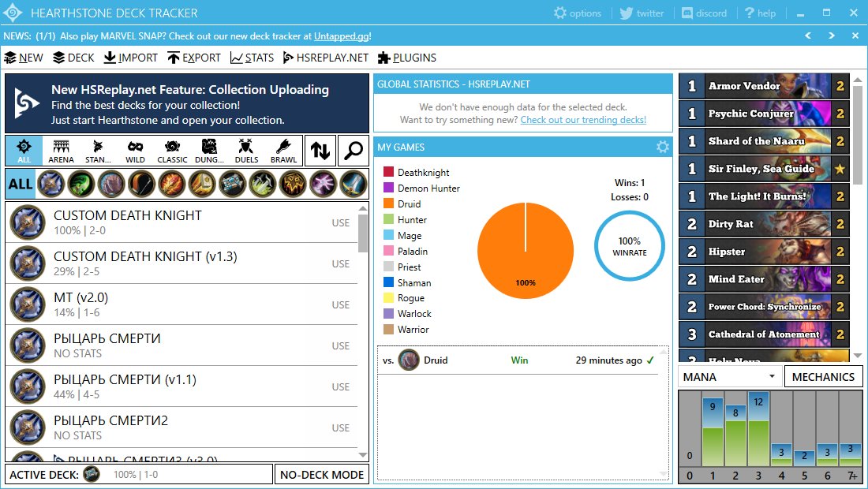The width and height of the screenshot is (868, 489).
Task: Open the HSREPLAY.NET menu
Action: coord(325,58)
